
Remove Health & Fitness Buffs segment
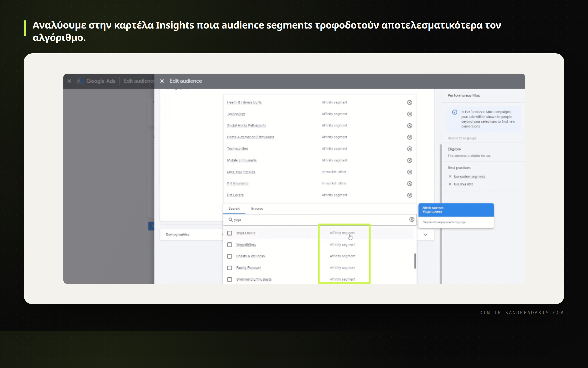pyautogui.click(x=409, y=103)
